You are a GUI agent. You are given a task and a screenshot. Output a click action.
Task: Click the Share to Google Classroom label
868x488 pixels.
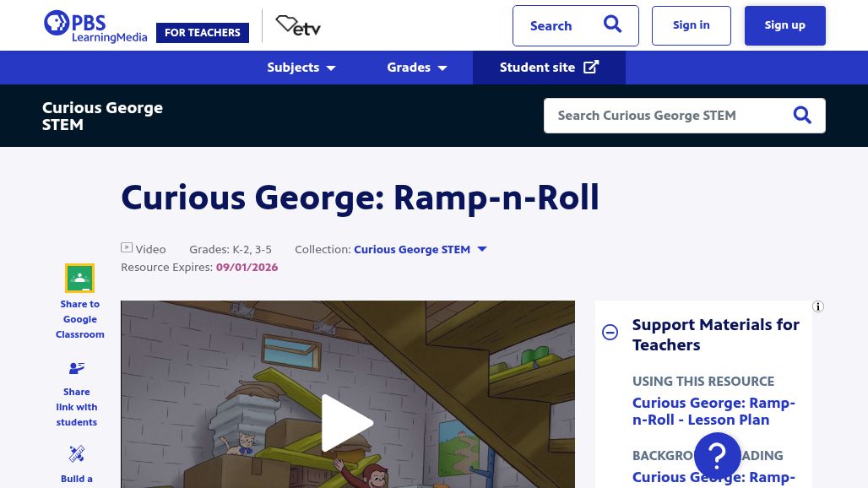(79, 319)
